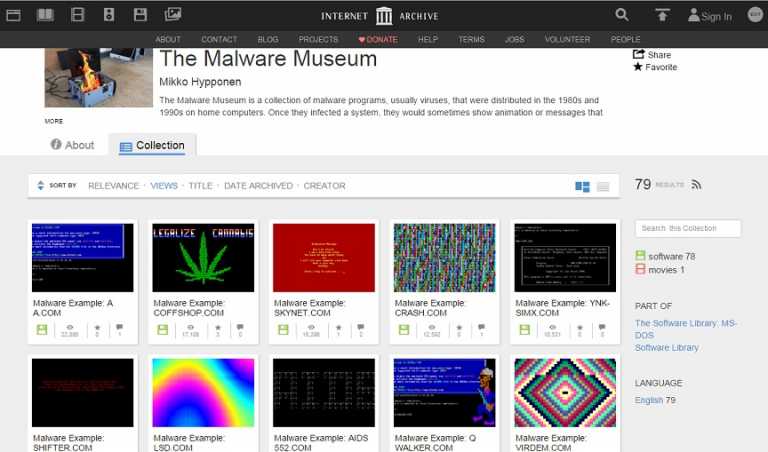Open the Collection tab

(x=152, y=145)
